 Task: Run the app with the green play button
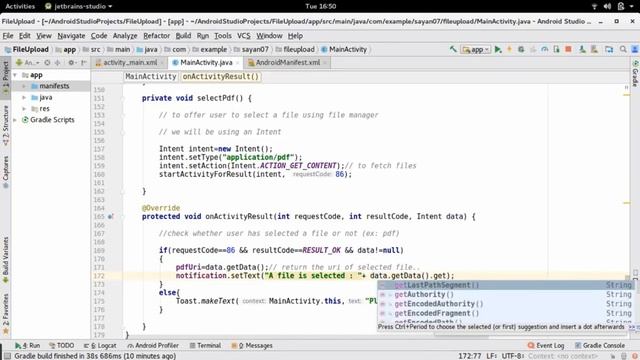click(x=498, y=49)
